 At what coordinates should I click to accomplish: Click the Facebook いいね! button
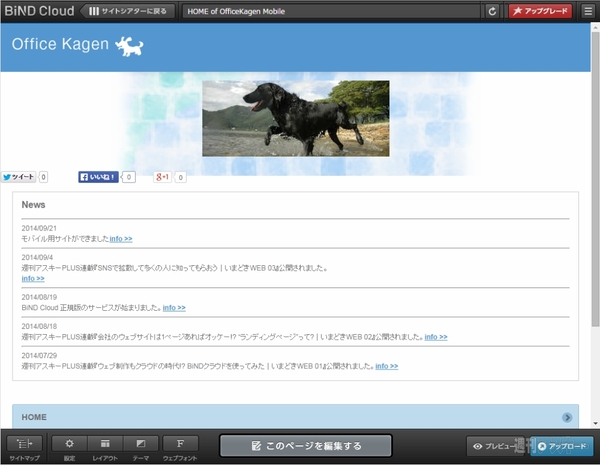point(98,177)
